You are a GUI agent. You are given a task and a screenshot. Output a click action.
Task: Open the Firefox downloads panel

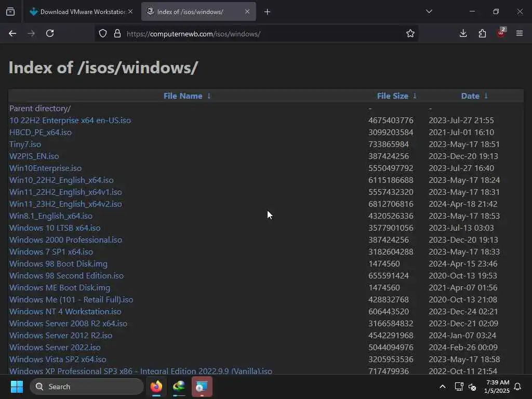coord(463,33)
